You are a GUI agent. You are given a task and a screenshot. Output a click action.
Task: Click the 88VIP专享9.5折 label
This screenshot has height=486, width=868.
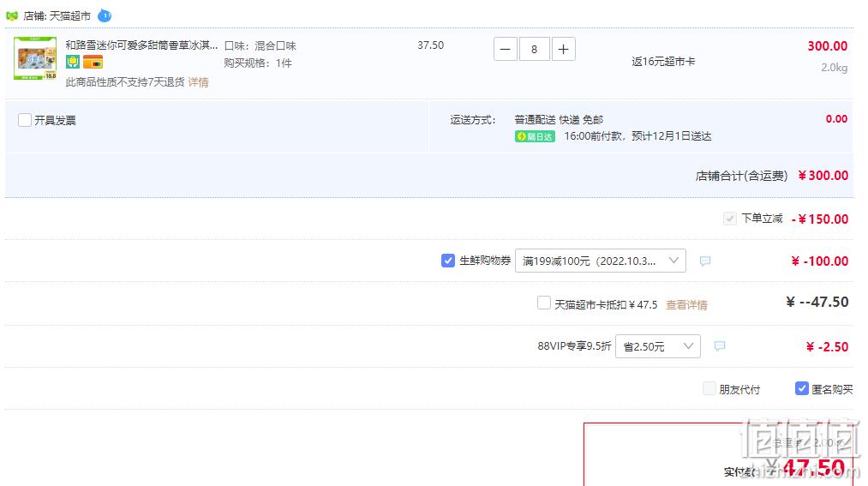point(574,346)
